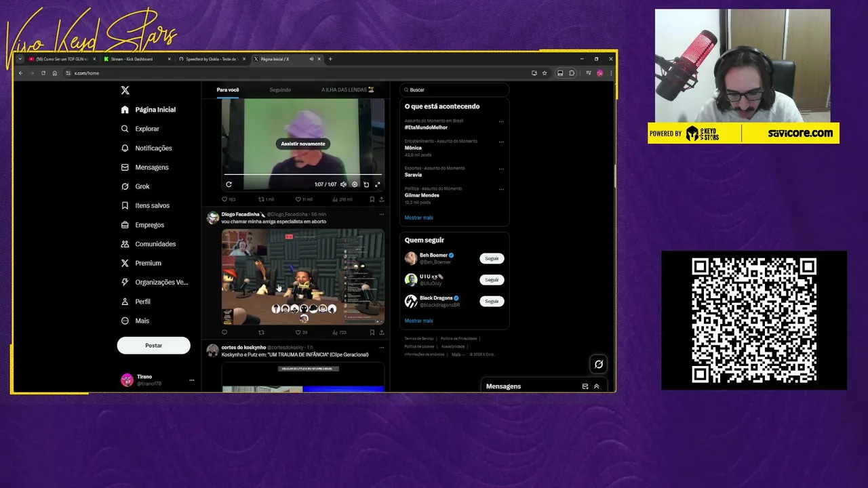868x488 pixels.
Task: Switch to Speedtest by Ookla tab
Action: pos(211,59)
